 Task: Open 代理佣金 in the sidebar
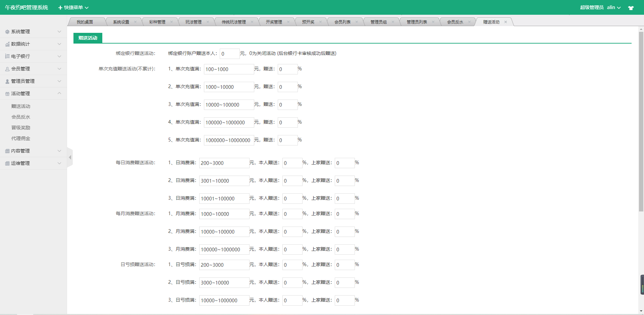[x=21, y=138]
